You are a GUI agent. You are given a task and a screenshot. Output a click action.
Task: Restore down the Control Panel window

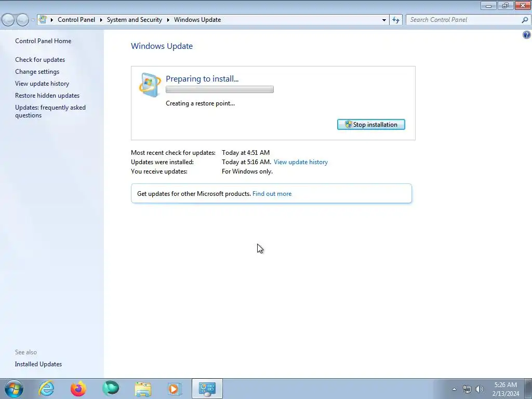click(505, 5)
